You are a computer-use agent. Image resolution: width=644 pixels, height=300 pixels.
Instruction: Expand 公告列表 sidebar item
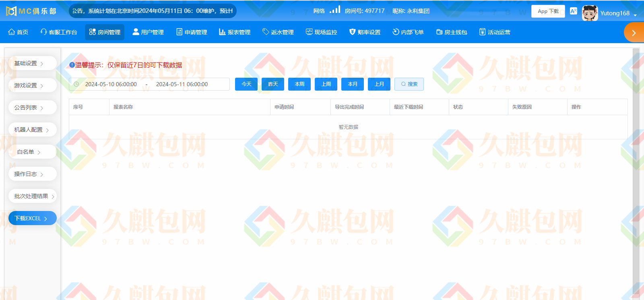[32, 108]
